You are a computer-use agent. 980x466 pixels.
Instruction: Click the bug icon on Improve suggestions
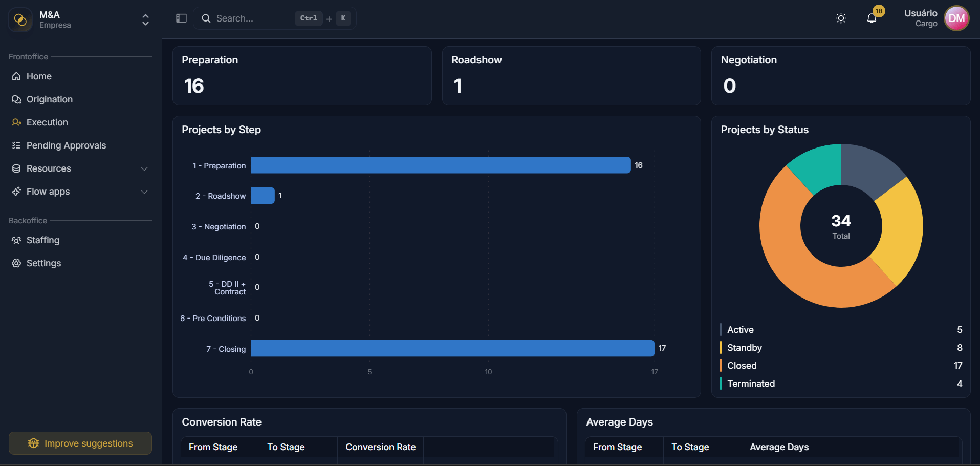34,443
